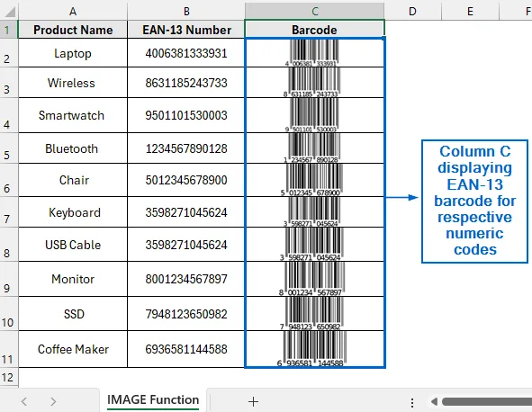Select row 4 header
Screen dimensions: 532x412
click(9, 115)
